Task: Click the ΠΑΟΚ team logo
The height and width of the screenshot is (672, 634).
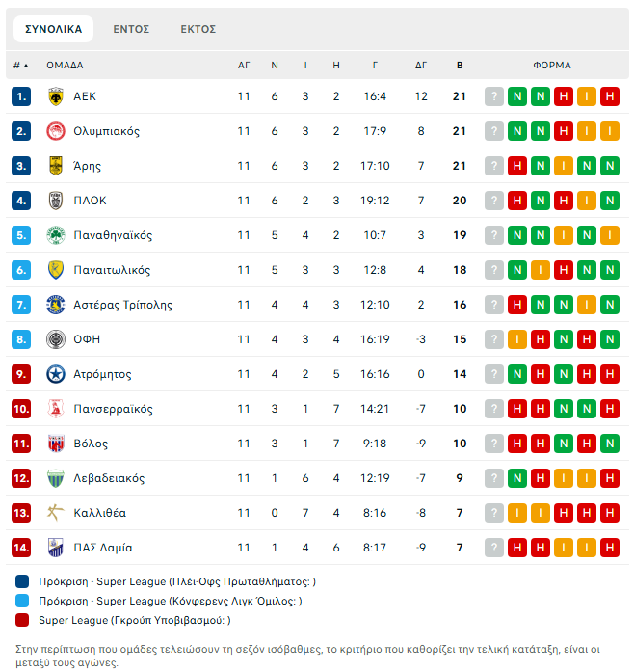Action: (x=55, y=201)
